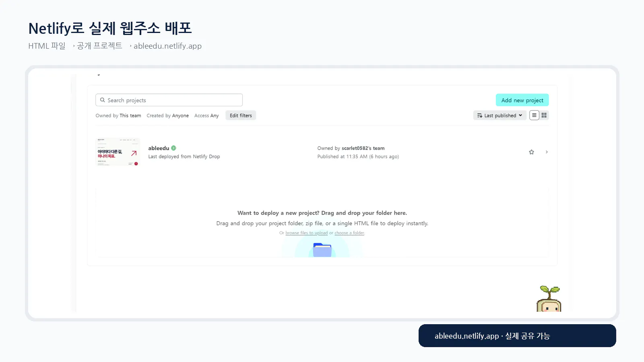Click the 공개 프로젝트 breadcrumb text
The width and height of the screenshot is (644, 362).
click(99, 46)
